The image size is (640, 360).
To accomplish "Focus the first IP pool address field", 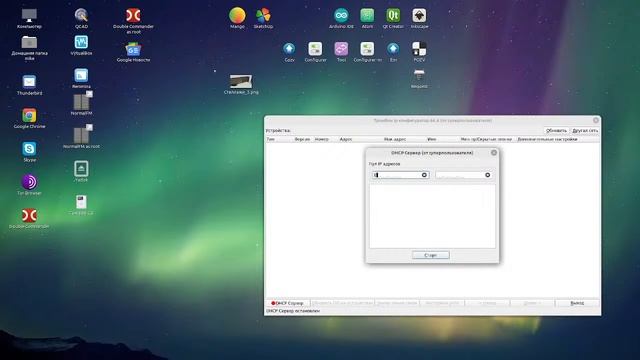I will [x=400, y=175].
